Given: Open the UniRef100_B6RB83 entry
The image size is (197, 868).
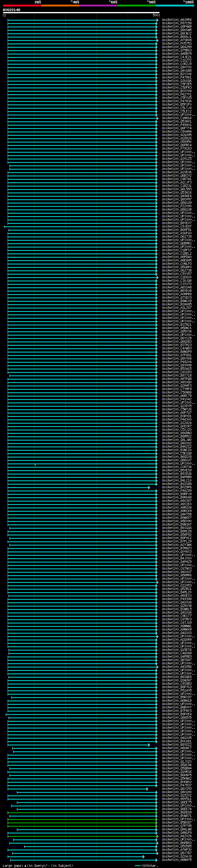Looking at the screenshot, I should click(x=176, y=843).
